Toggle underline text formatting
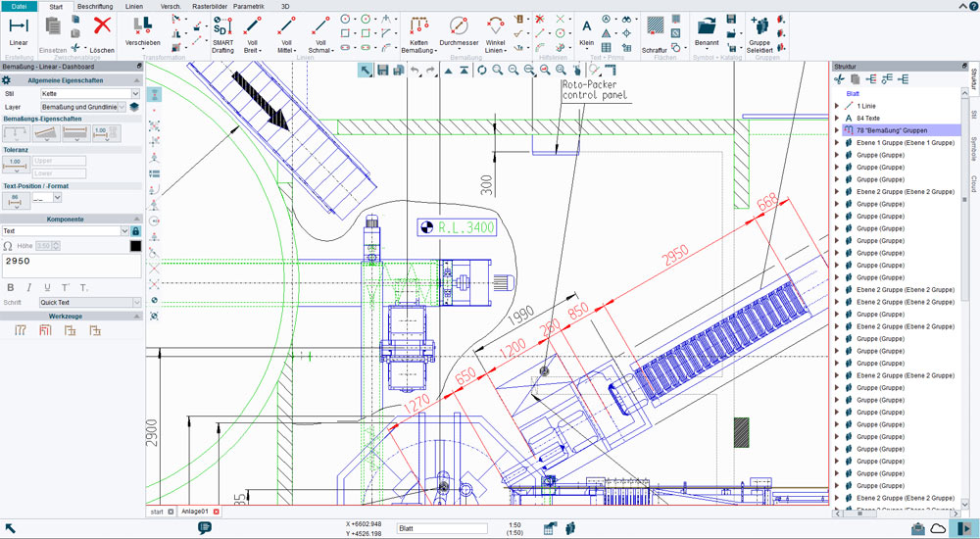Screen dimensions: 980x539 [47, 288]
